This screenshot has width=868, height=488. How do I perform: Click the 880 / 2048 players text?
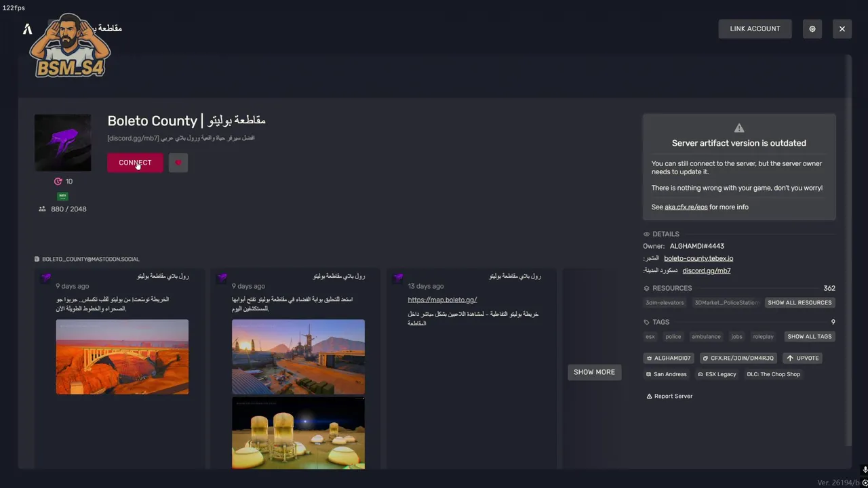coord(68,209)
